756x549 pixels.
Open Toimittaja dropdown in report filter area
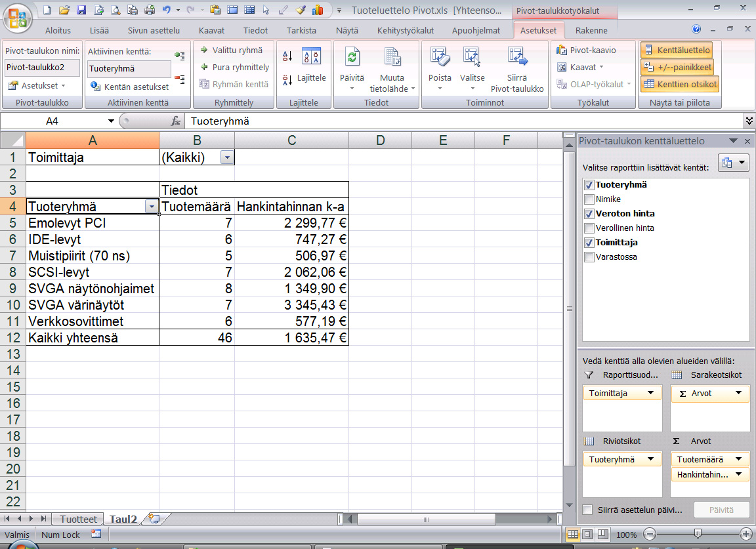[x=650, y=393]
